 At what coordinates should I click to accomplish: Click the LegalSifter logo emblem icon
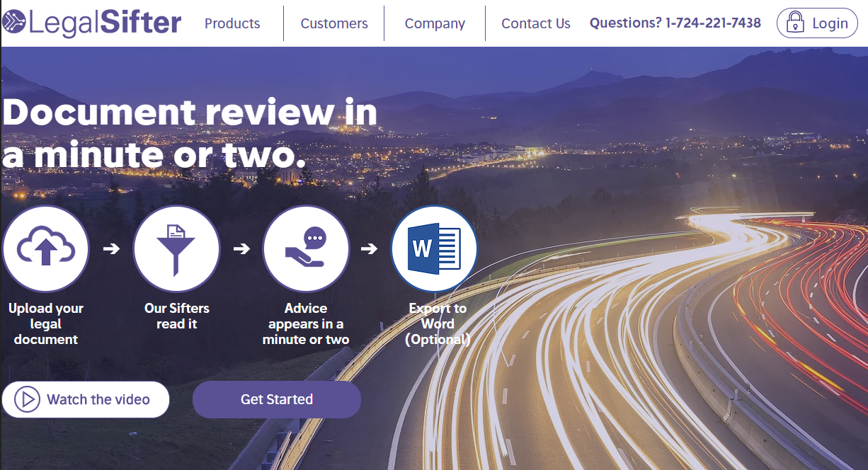(x=14, y=23)
